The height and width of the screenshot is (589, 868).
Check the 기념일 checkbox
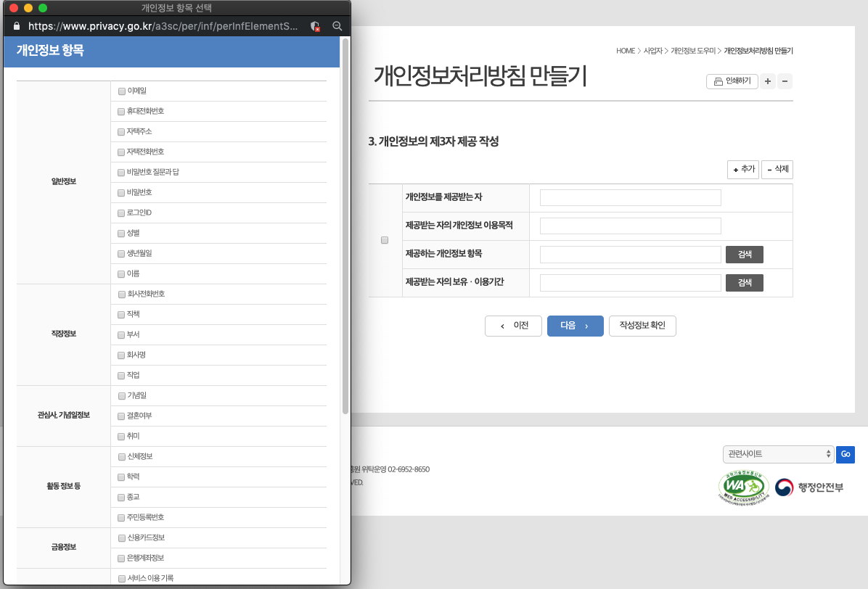[122, 396]
